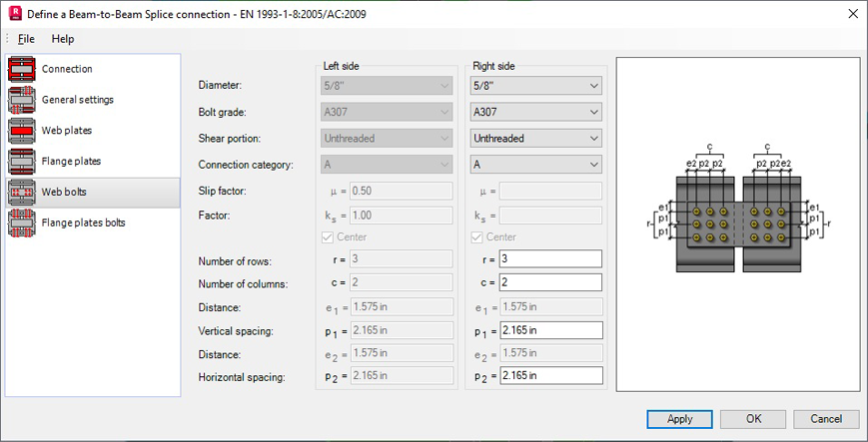Toggle the left side Center checkbox

[x=330, y=237]
